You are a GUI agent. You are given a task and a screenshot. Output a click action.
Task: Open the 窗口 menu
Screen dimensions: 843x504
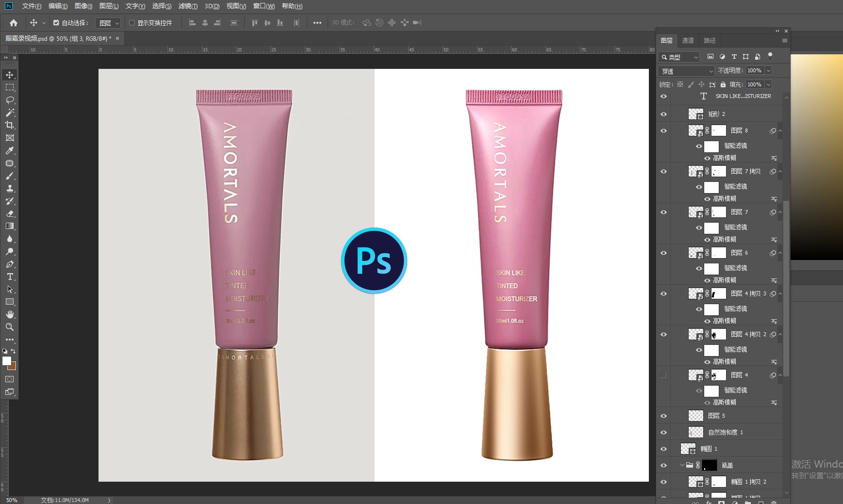pos(264,6)
